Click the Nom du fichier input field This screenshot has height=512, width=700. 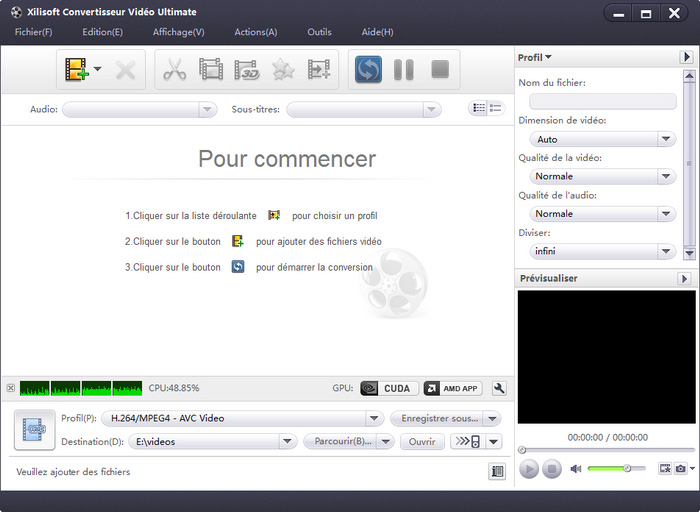pos(602,101)
